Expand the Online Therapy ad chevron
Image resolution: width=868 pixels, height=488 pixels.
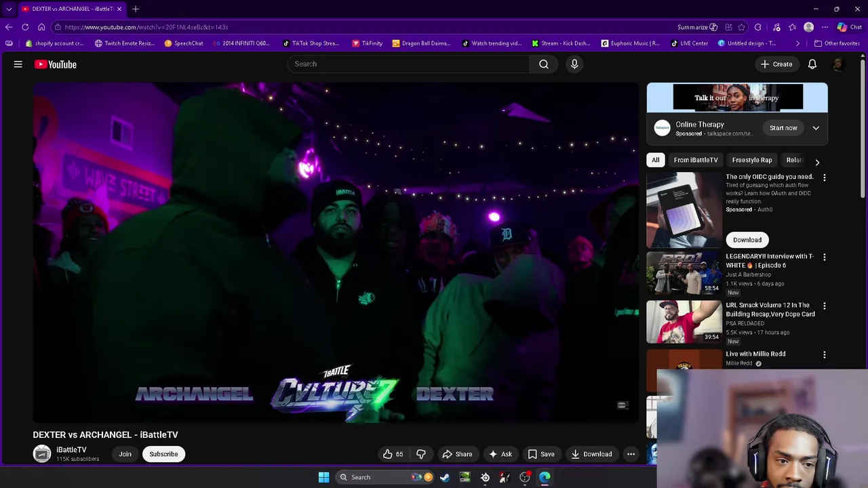(816, 128)
